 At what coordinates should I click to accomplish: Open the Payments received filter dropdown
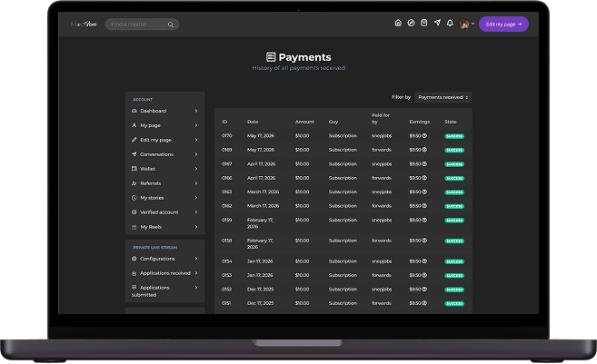click(443, 97)
